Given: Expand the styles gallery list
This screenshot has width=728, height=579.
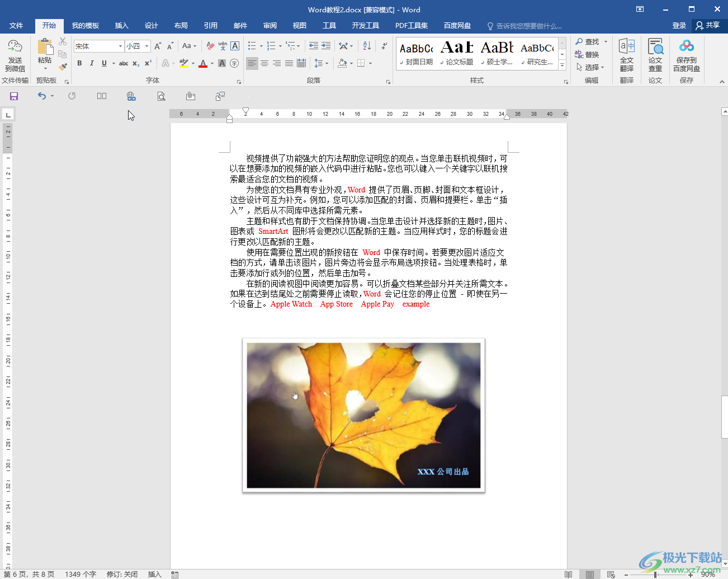Looking at the screenshot, I should click(x=562, y=66).
